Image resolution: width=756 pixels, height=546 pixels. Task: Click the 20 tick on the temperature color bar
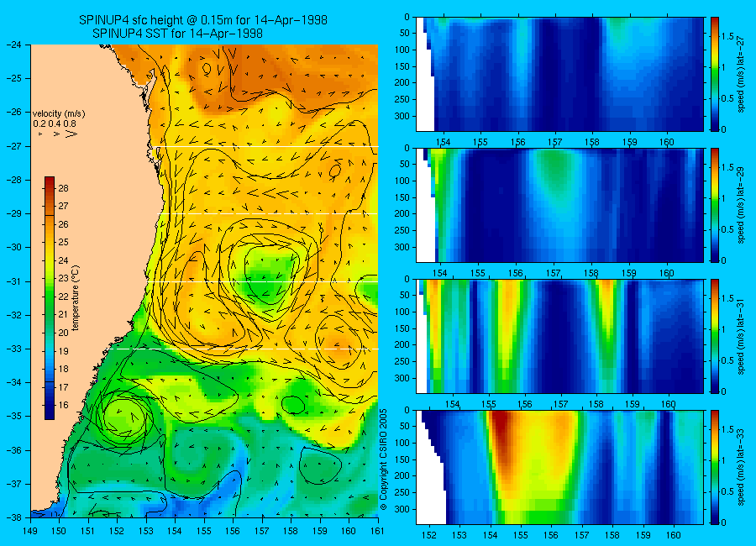click(63, 333)
